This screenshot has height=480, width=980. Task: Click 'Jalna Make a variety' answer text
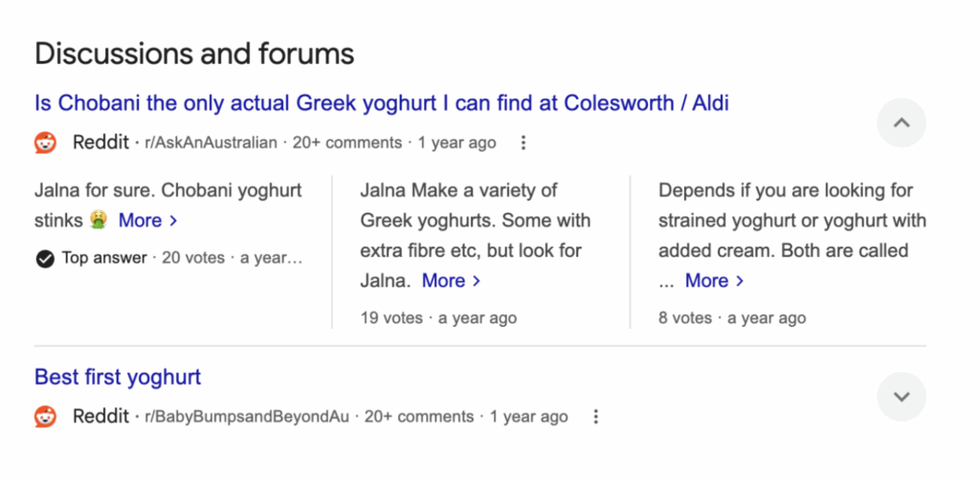coord(459,190)
